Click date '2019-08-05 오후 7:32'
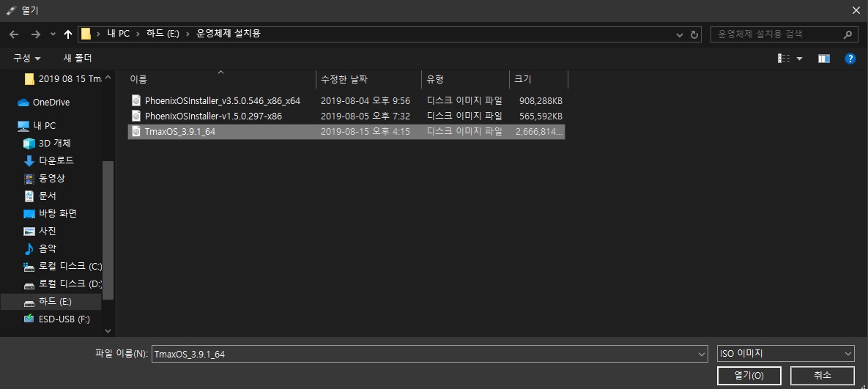 [366, 116]
